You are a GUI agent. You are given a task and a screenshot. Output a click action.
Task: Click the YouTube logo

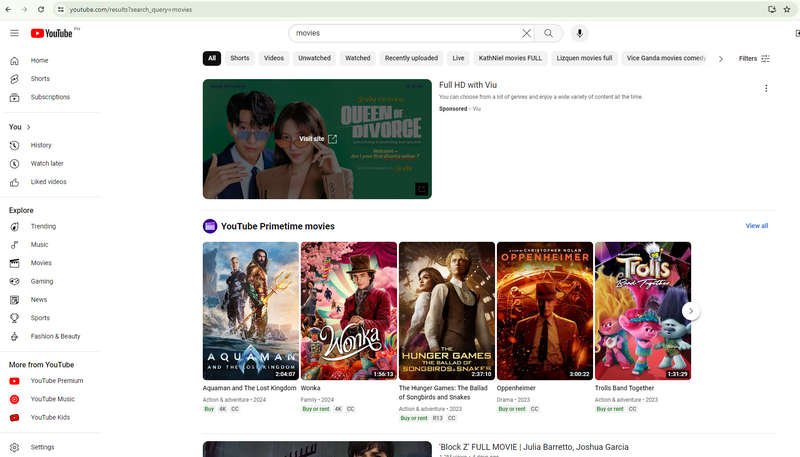point(52,33)
